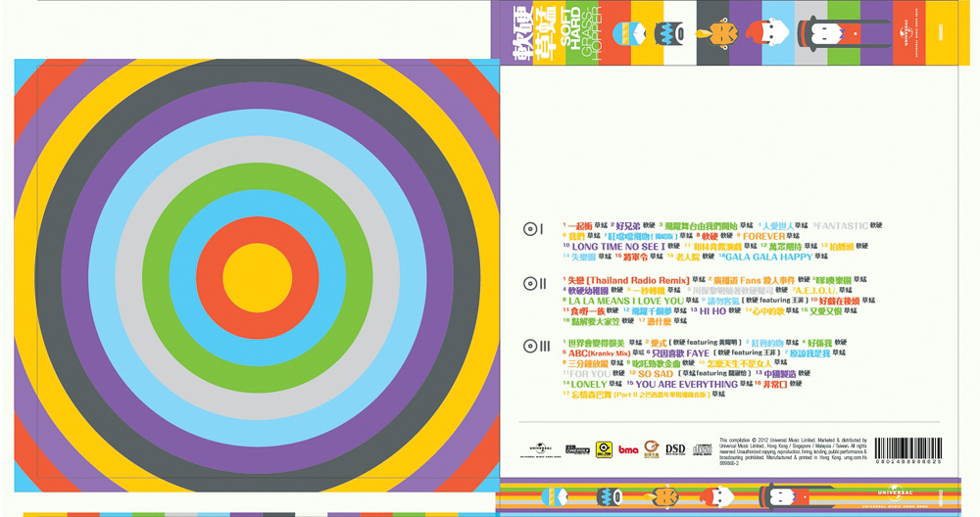Click the orange-faced character in the bottom strip
The height and width of the screenshot is (517, 980).
[x=661, y=497]
